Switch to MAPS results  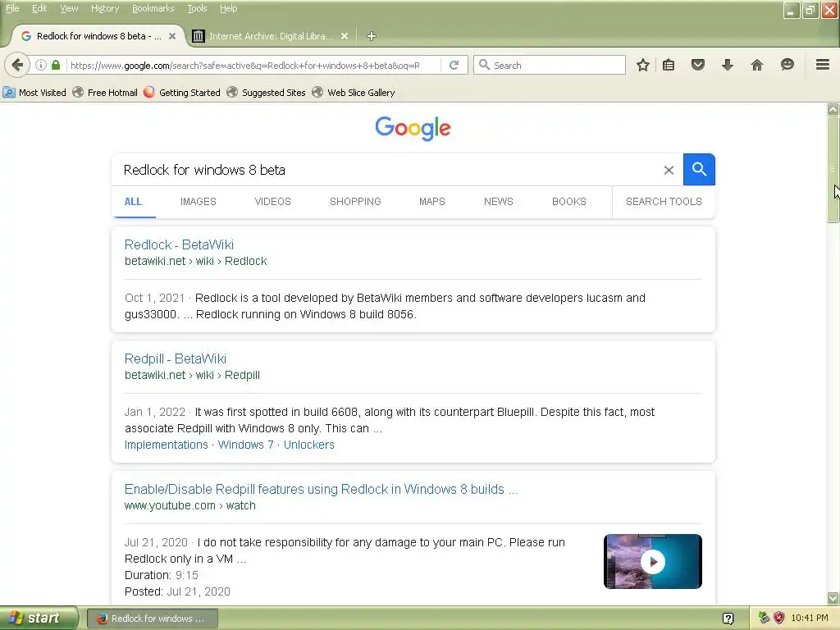tap(431, 202)
